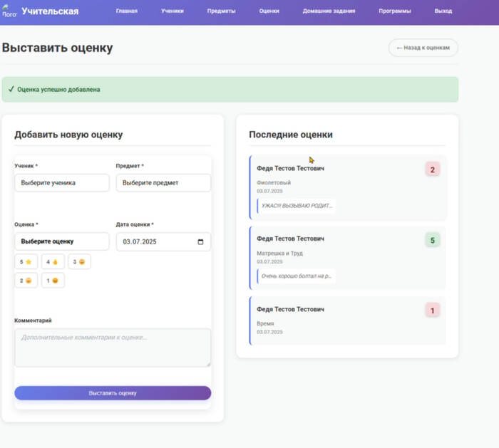The height and width of the screenshot is (448, 499).
Task: Open the Выберите оценку dropdown
Action: pos(62,241)
